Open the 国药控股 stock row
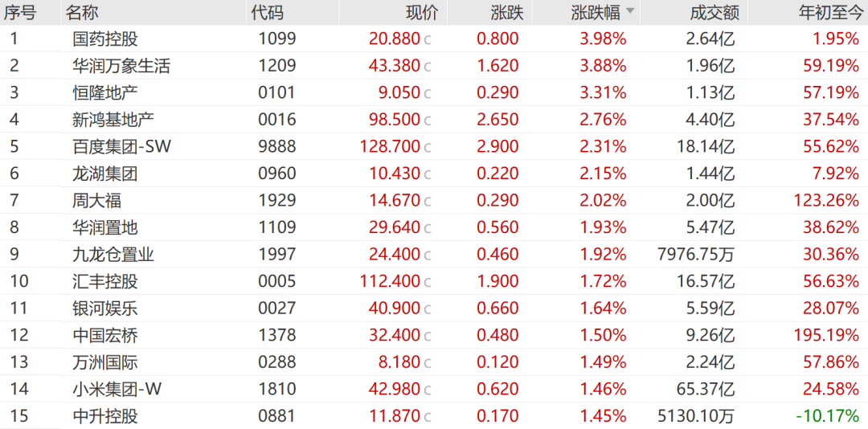This screenshot has height=429, width=868. click(104, 39)
